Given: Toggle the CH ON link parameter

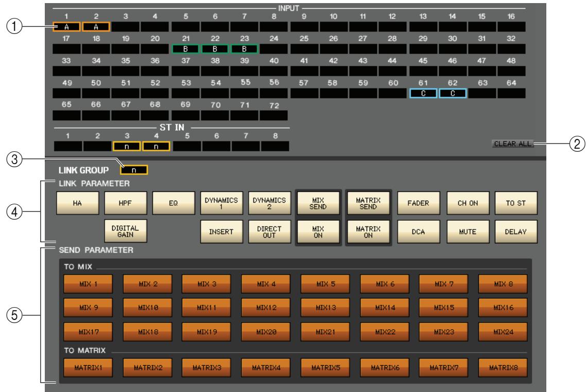Looking at the screenshot, I should pos(468,203).
